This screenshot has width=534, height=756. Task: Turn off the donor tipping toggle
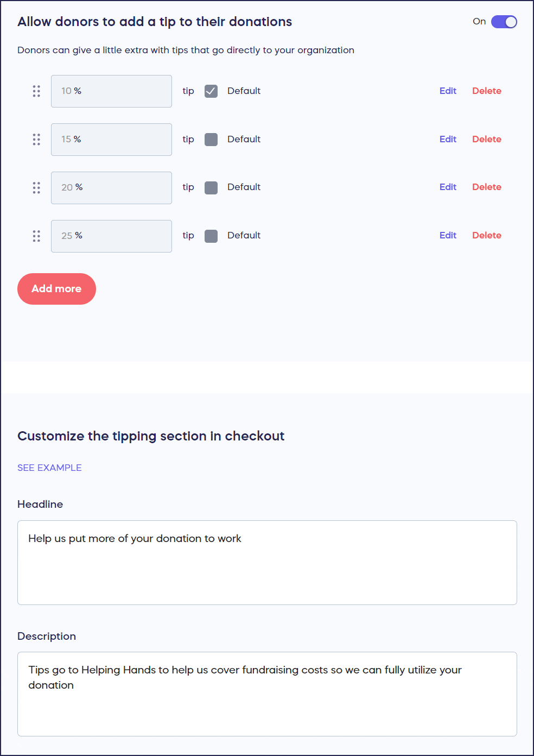(x=504, y=22)
